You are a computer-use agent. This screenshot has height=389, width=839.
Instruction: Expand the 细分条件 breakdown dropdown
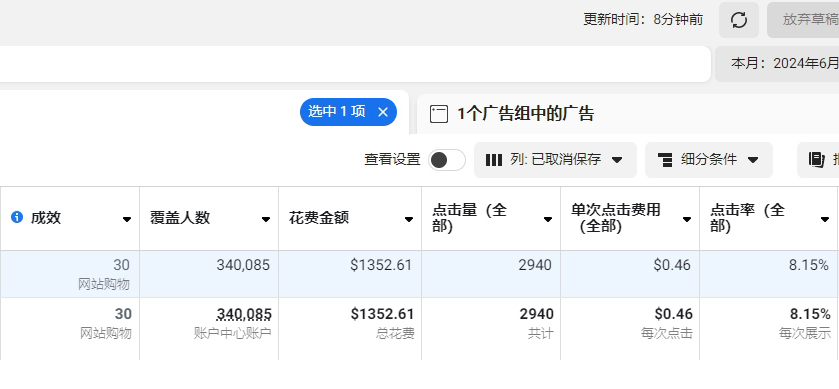coord(709,160)
